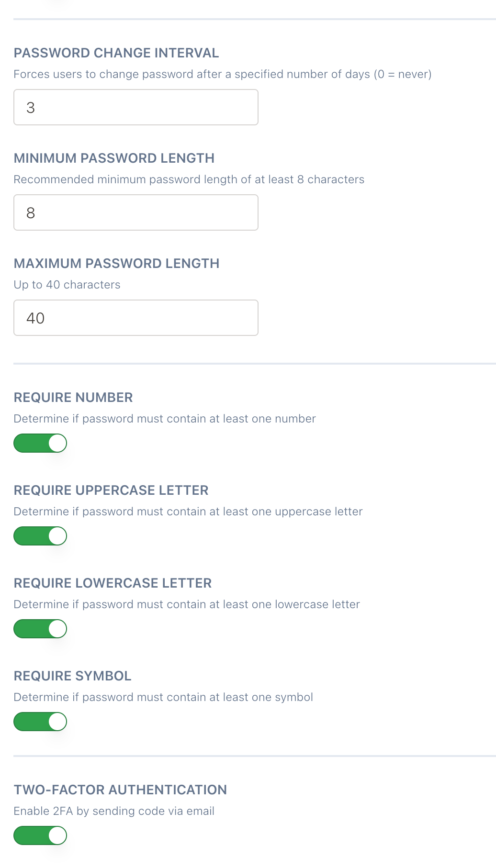
Task: Click the MINIMUM PASSWORD LENGTH label
Action: tap(114, 158)
